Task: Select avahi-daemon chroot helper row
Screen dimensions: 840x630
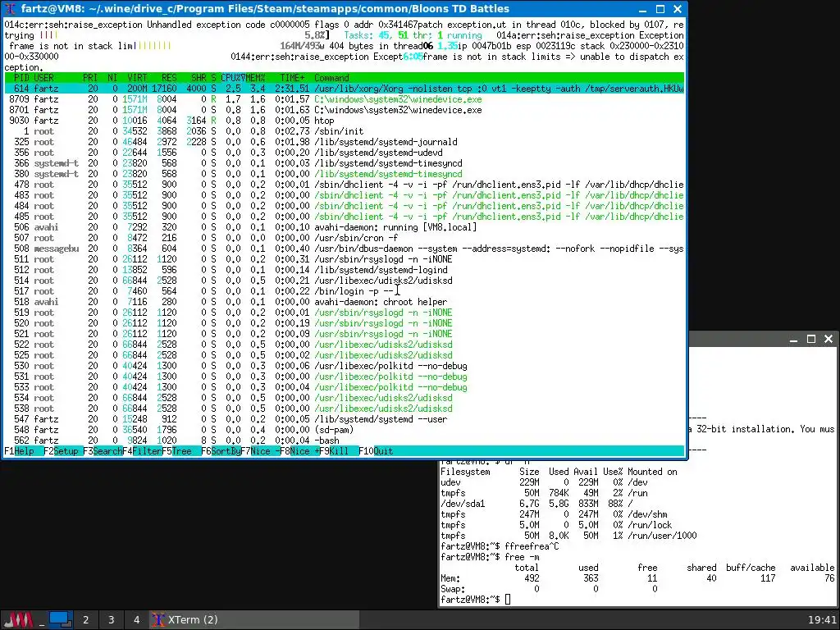Action: (344, 302)
